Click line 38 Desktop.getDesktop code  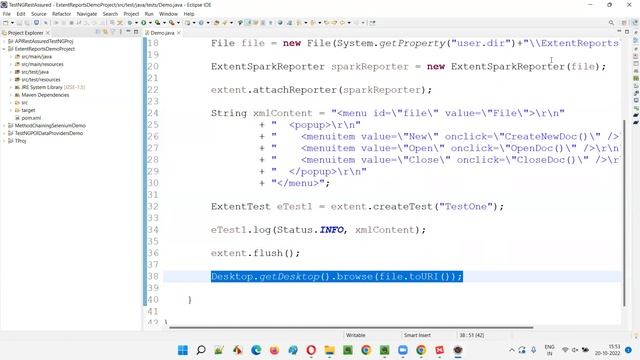(337, 276)
